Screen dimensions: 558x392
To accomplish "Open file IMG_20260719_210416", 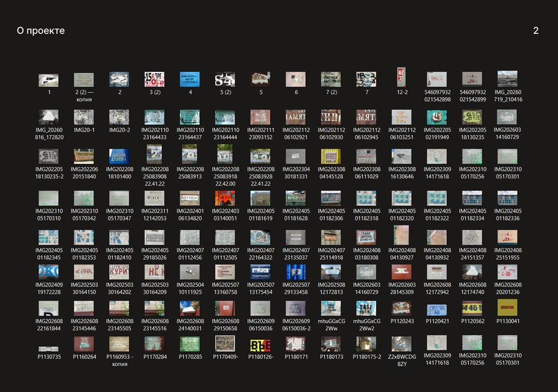I will coord(507,78).
